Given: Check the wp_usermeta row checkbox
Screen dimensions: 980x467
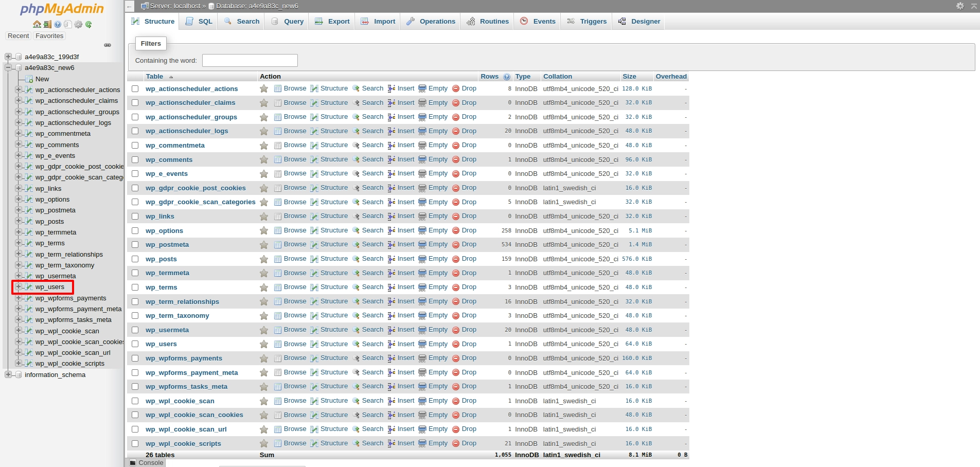Looking at the screenshot, I should point(135,330).
